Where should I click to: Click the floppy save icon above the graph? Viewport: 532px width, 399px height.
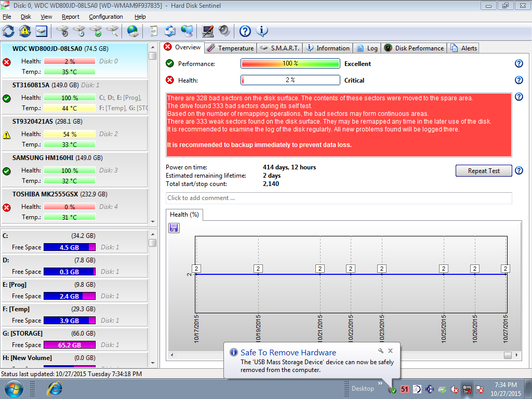coord(174,228)
